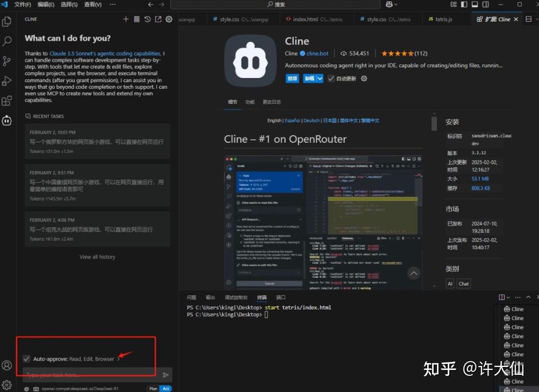539x392 pixels.
Task: Click the Run and Debug sidebar icon
Action: [x=7, y=80]
